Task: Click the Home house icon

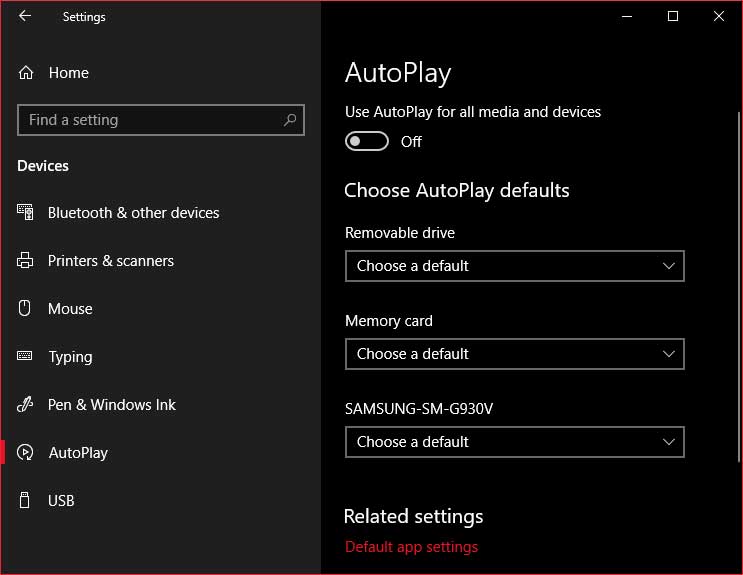Action: click(26, 73)
